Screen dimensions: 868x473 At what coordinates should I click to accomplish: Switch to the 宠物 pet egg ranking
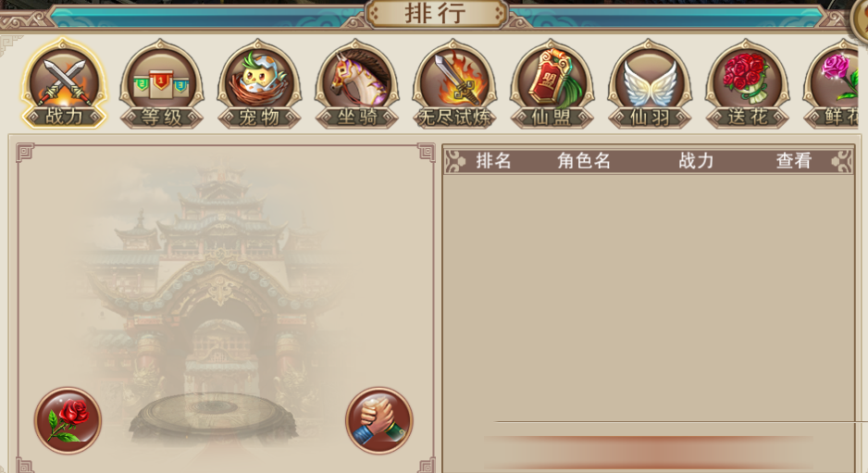[259, 83]
